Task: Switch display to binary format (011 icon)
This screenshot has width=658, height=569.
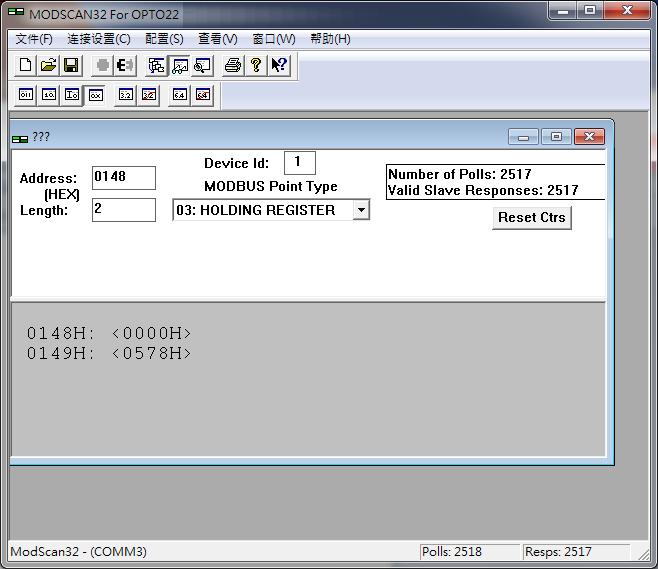Action: (26, 95)
